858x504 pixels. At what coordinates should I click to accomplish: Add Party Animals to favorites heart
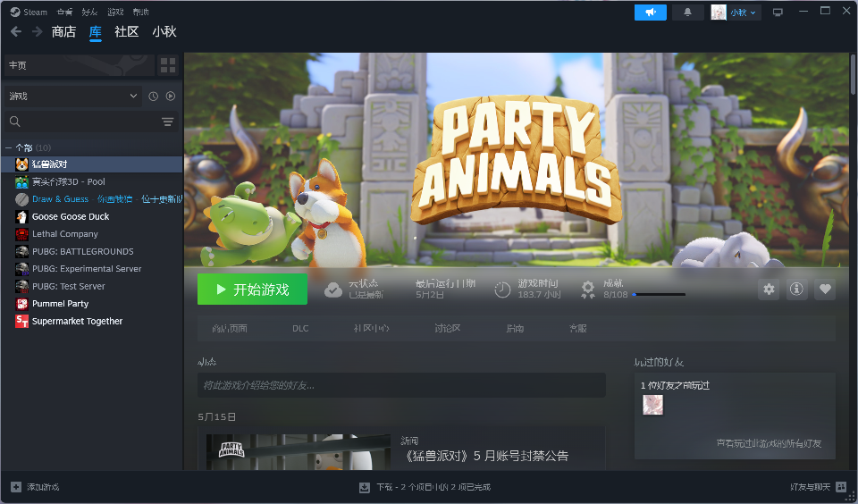tap(825, 289)
